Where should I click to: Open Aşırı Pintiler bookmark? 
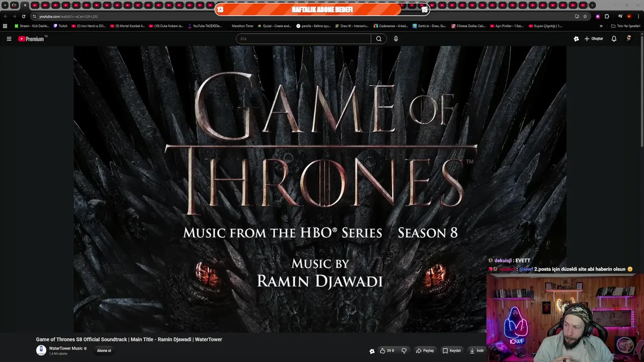coord(507,26)
